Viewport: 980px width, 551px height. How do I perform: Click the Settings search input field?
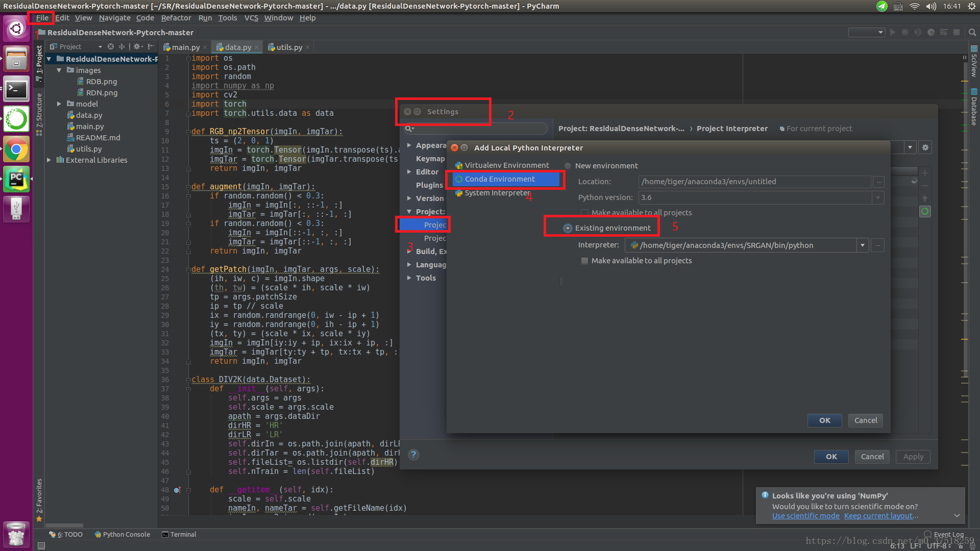pyautogui.click(x=476, y=129)
